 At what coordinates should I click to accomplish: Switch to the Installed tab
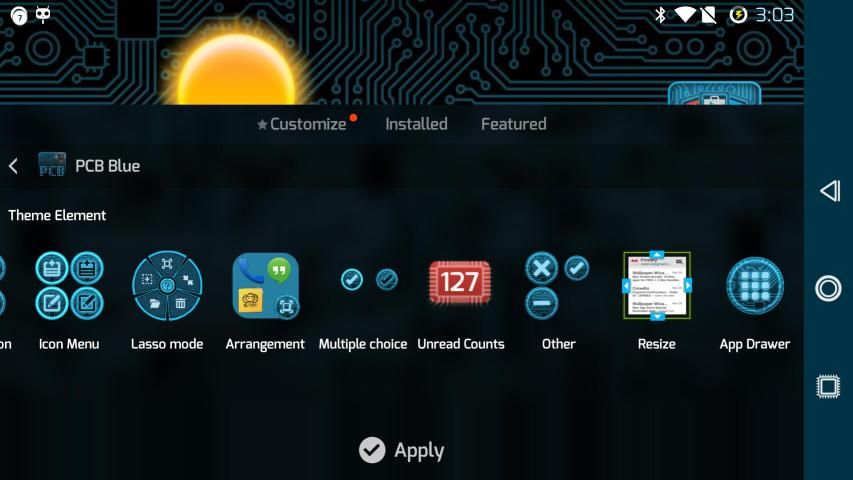(416, 124)
